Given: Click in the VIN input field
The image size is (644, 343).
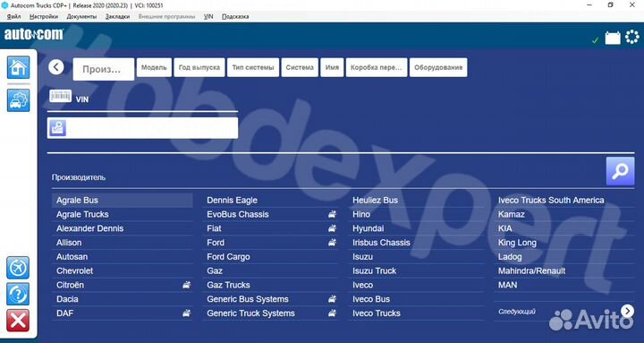Looking at the screenshot, I should click(142, 128).
